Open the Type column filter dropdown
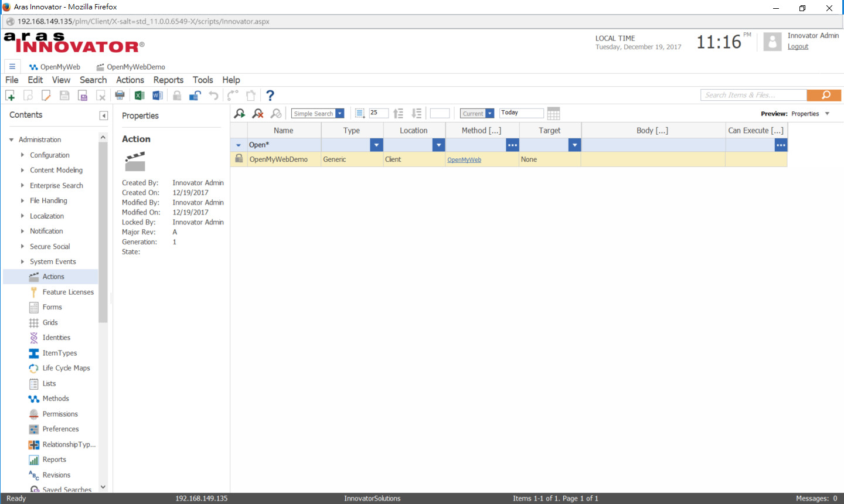The width and height of the screenshot is (844, 504). point(376,145)
